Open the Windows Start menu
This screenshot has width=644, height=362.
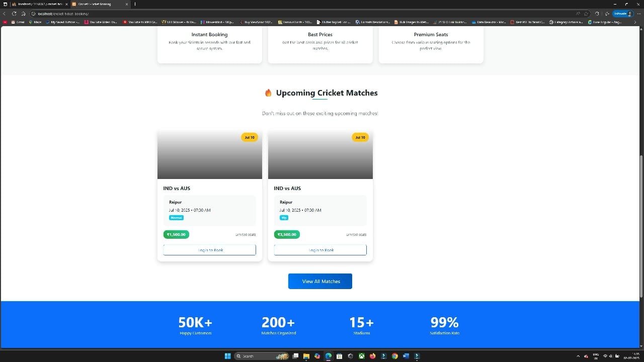coord(227,356)
